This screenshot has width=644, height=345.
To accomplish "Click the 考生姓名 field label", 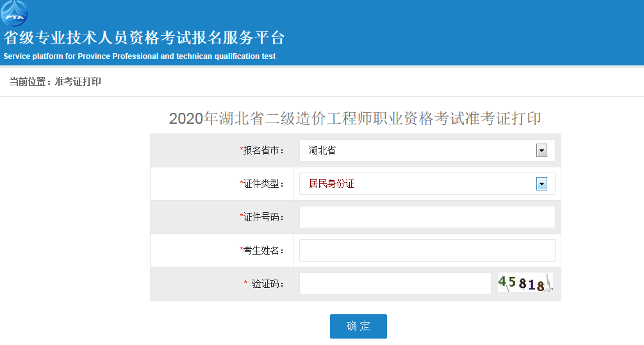I will coord(262,251).
